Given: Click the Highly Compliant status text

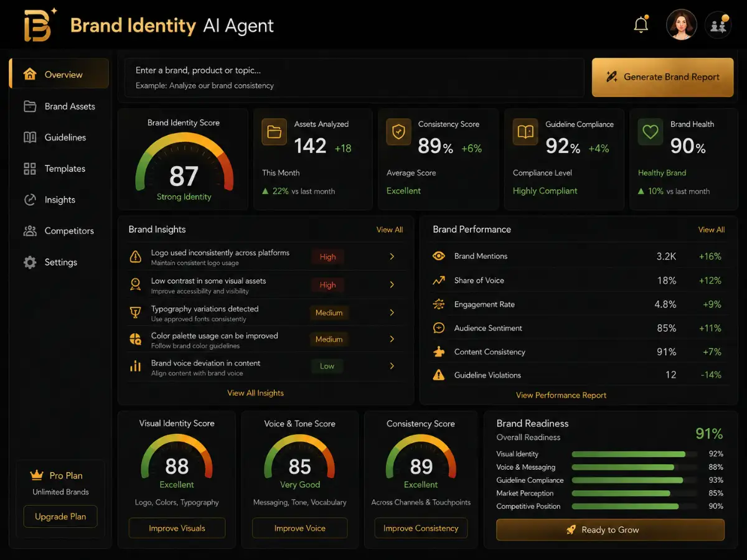Looking at the screenshot, I should point(545,191).
